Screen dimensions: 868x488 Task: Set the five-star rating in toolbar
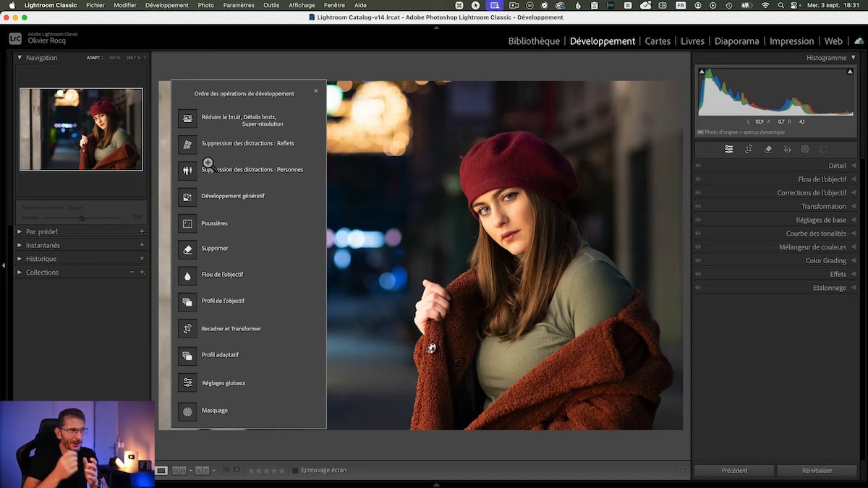click(283, 471)
